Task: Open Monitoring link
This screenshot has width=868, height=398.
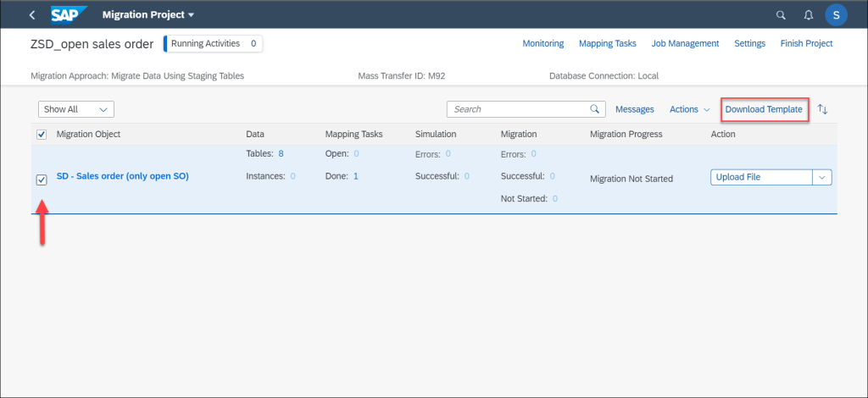Action: [543, 43]
